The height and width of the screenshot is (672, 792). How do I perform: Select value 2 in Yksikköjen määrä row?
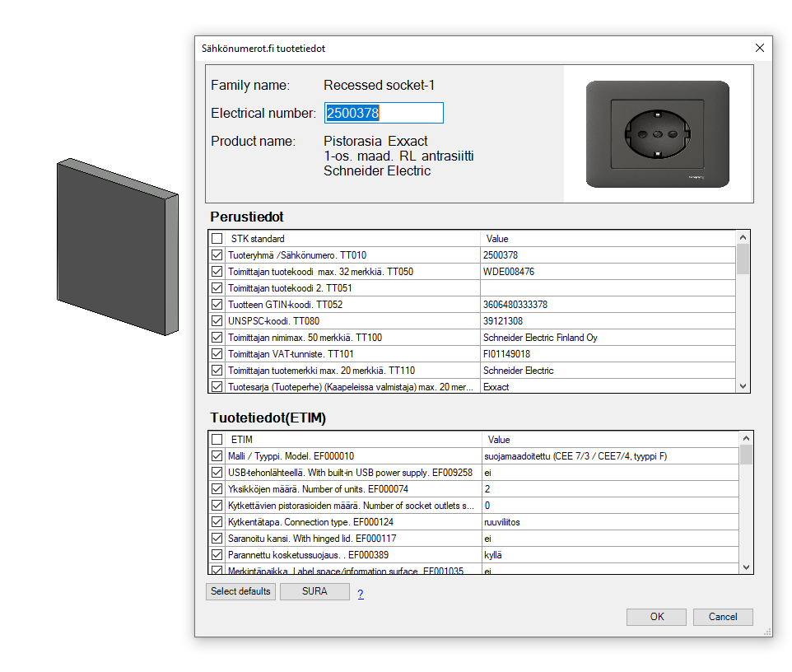point(487,489)
